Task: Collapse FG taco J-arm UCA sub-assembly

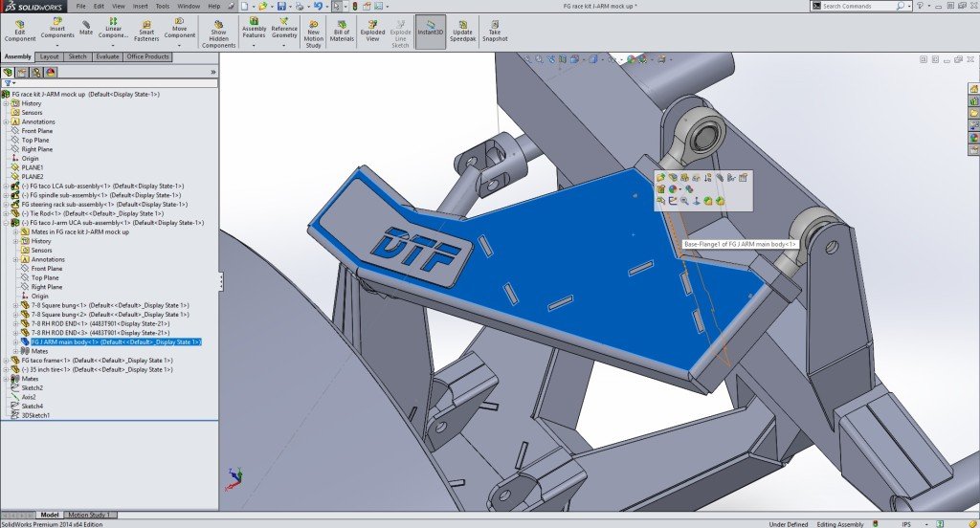Action: [x=7, y=223]
